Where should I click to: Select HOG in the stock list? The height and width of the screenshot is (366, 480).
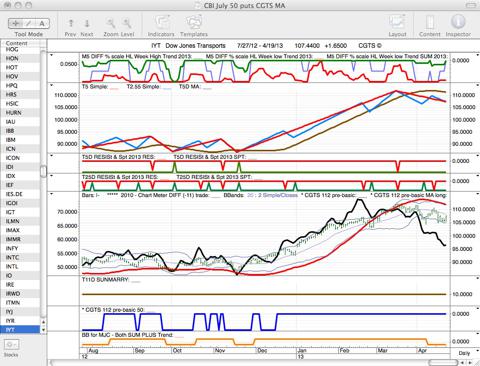20,49
